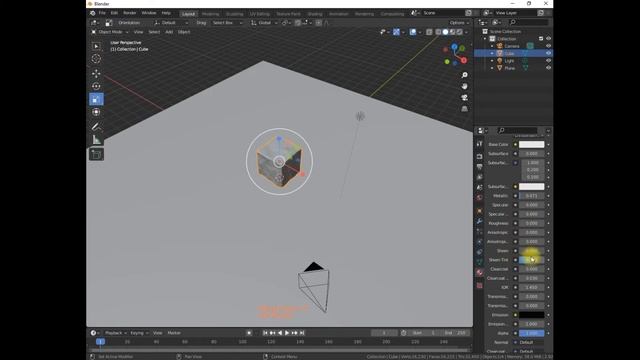
Task: Open the Render menu
Action: coord(129,13)
